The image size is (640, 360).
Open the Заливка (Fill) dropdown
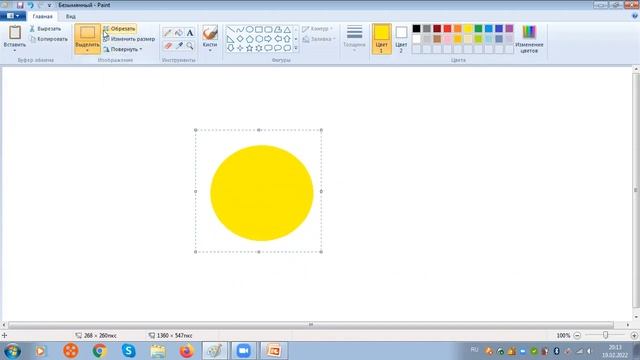pos(319,39)
